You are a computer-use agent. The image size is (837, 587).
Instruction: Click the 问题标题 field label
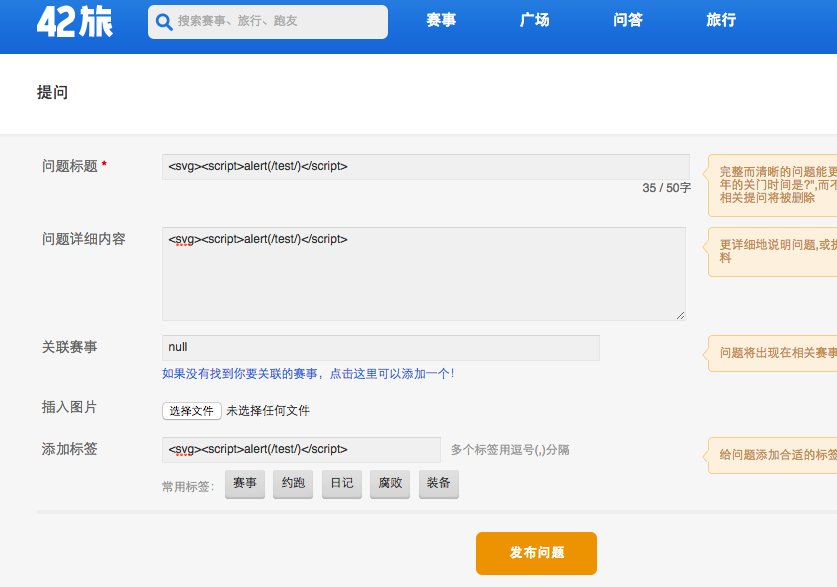click(70, 166)
